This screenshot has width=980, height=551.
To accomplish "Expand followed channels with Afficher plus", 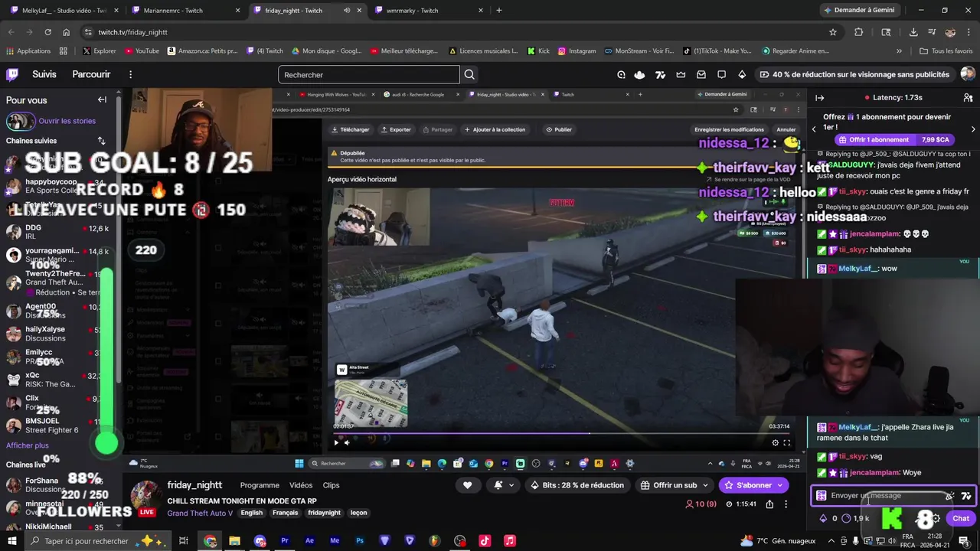I will click(x=28, y=445).
